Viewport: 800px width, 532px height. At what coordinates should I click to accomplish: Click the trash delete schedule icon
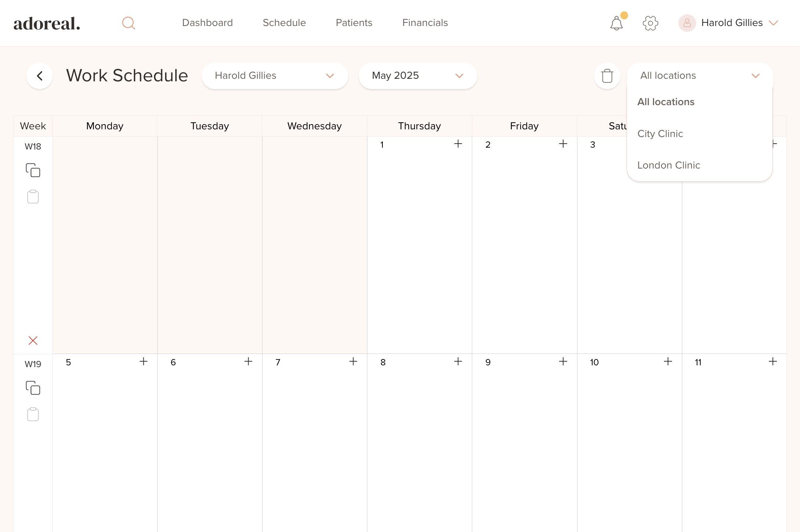(607, 76)
